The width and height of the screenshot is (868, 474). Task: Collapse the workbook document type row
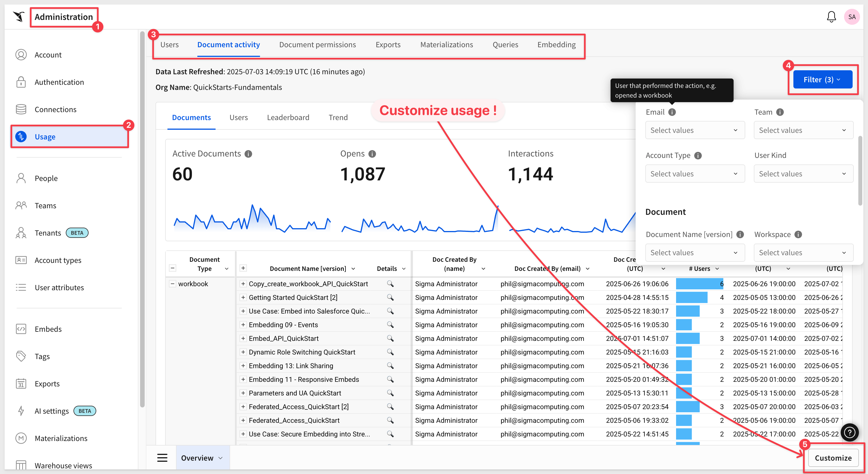coord(172,283)
